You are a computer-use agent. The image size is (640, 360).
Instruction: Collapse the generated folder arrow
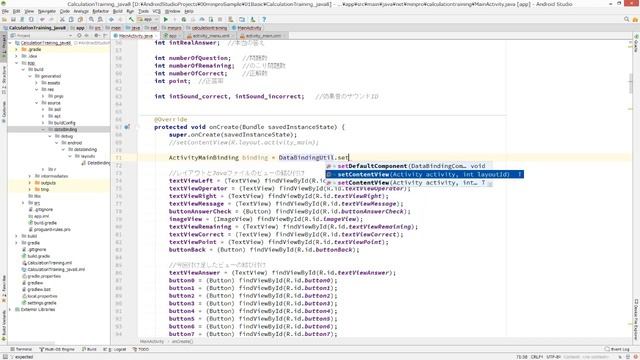tap(30, 76)
